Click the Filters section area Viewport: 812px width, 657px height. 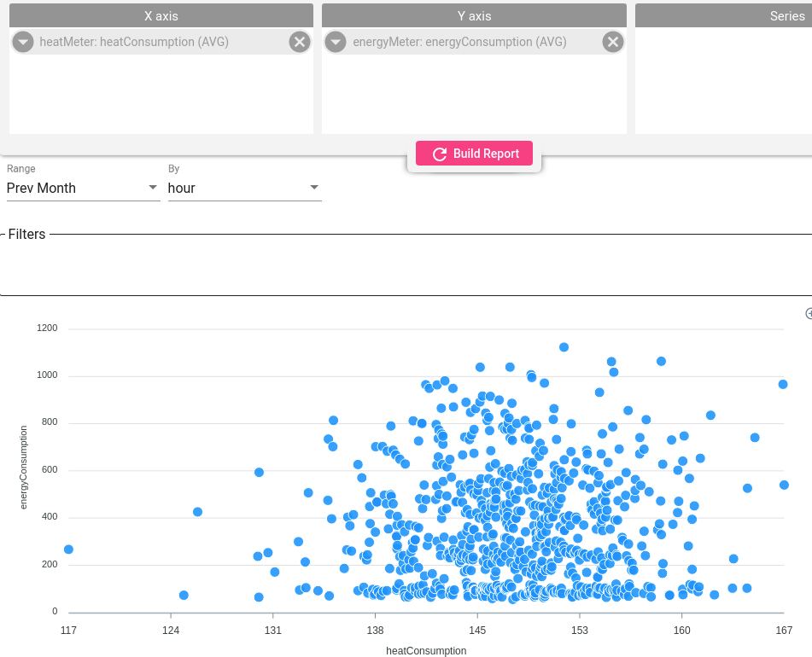click(x=406, y=265)
